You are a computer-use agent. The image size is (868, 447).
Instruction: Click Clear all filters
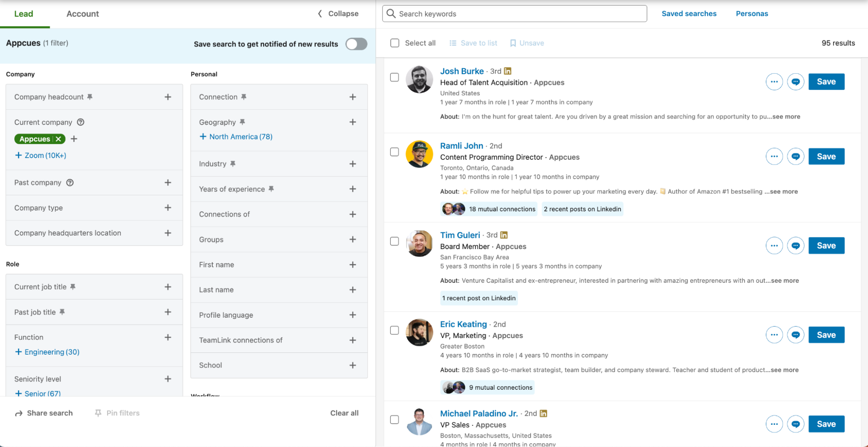pyautogui.click(x=344, y=413)
